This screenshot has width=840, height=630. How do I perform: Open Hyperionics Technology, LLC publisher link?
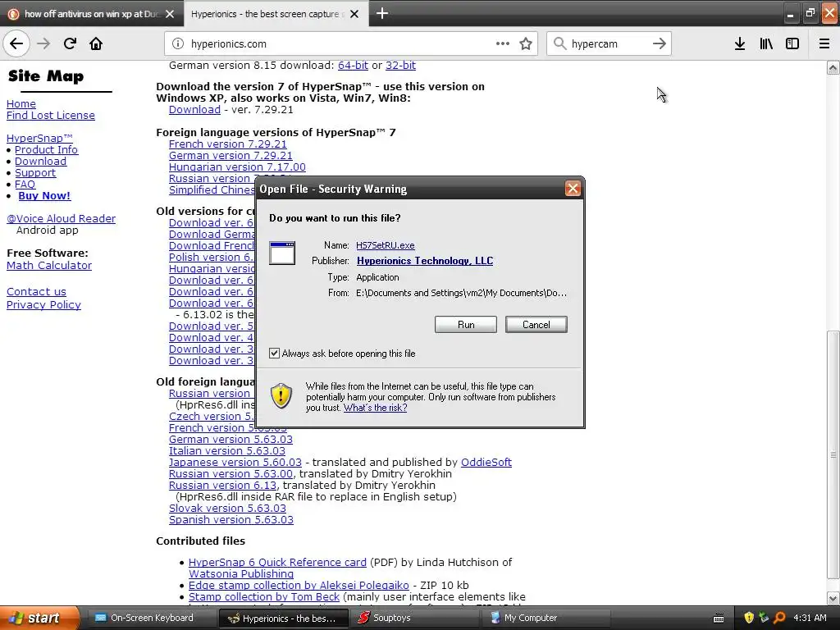pyautogui.click(x=425, y=261)
